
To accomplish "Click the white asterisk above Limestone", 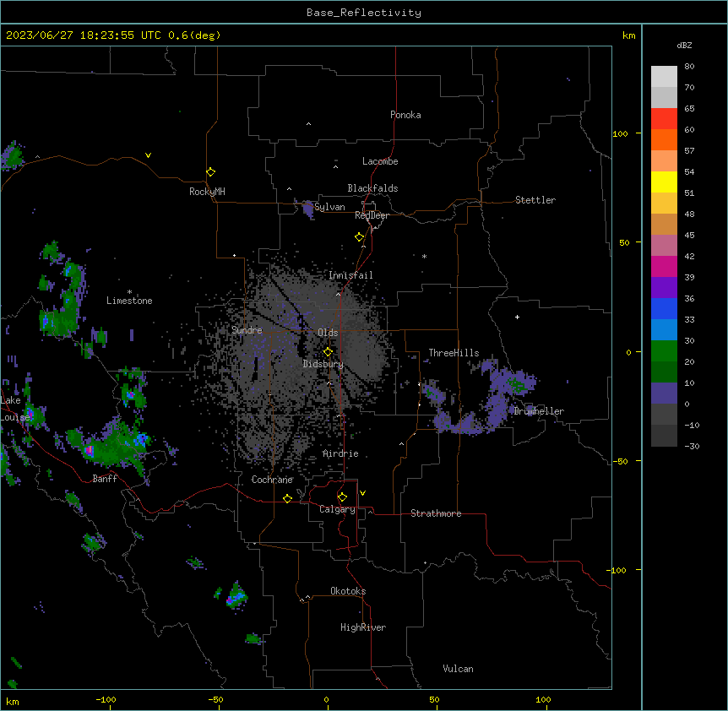I will pos(129,292).
